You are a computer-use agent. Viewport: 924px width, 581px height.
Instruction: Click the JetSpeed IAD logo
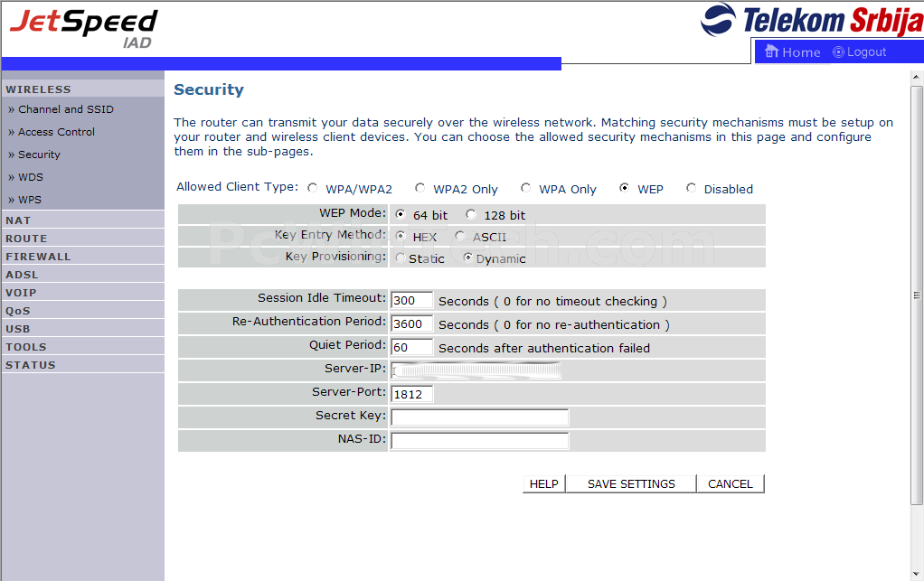coord(84,28)
